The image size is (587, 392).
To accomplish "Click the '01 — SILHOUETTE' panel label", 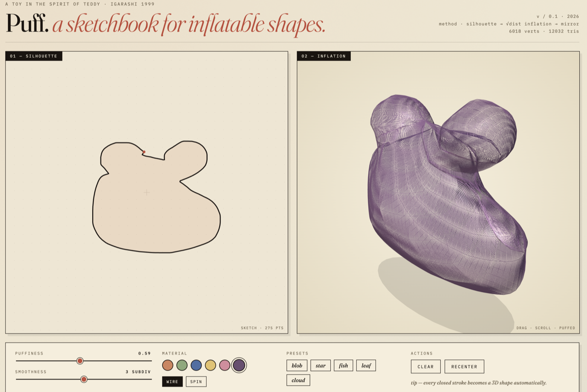I will [x=33, y=56].
